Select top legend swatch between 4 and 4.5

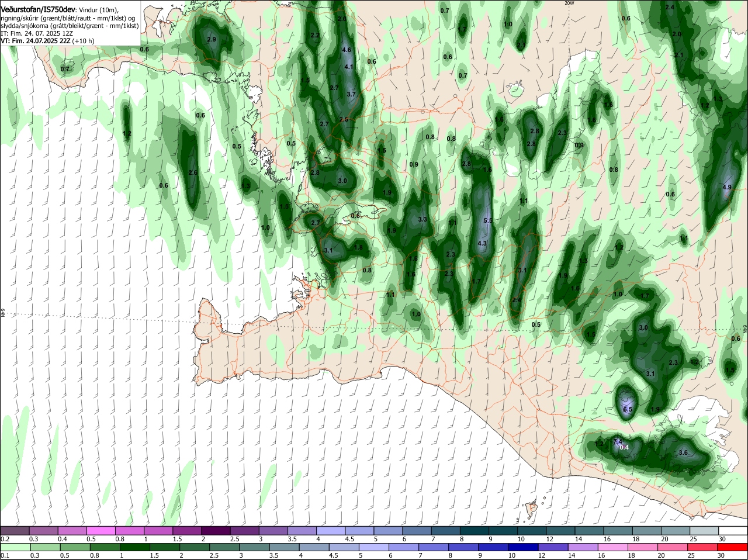[x=331, y=531]
